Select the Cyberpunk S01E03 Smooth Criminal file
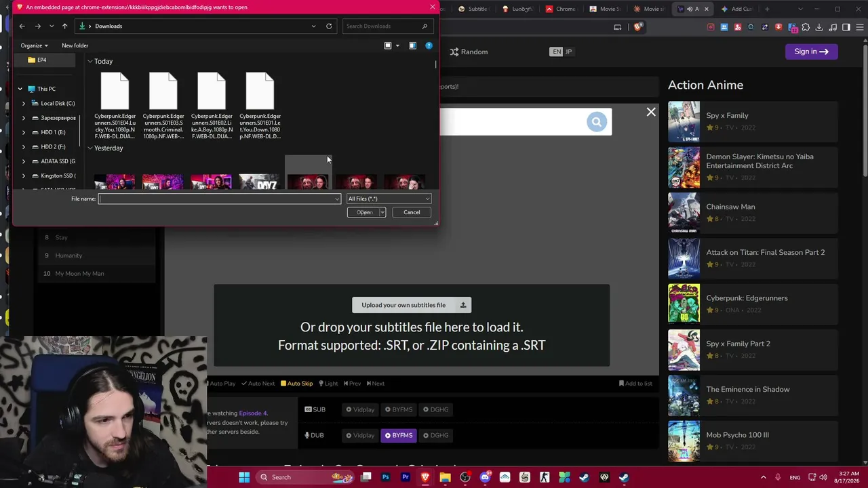 (x=163, y=106)
